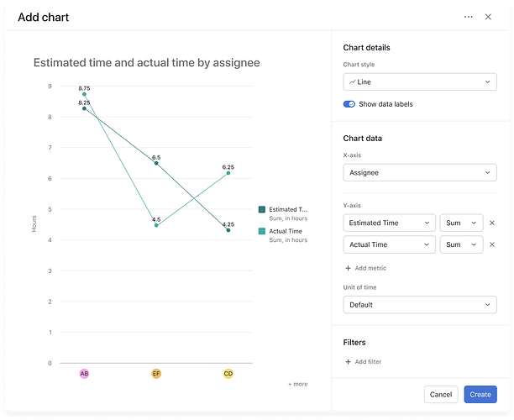Screen dimensions: 514x420
Task: Add a filter to the chart
Action: 364,361
